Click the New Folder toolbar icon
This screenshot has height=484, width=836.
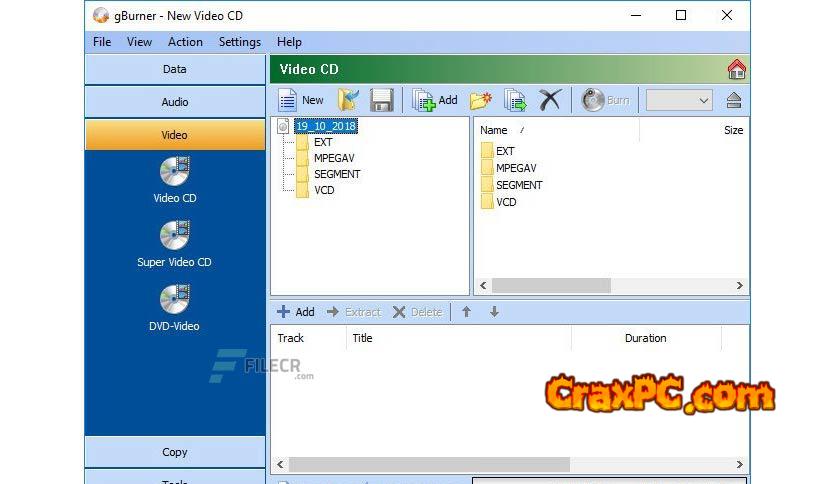click(x=481, y=100)
